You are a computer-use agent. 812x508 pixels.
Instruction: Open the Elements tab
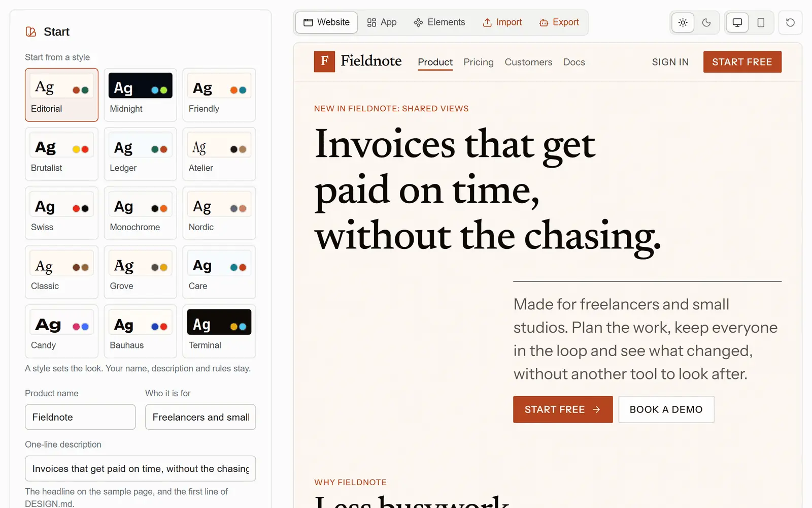coord(439,22)
